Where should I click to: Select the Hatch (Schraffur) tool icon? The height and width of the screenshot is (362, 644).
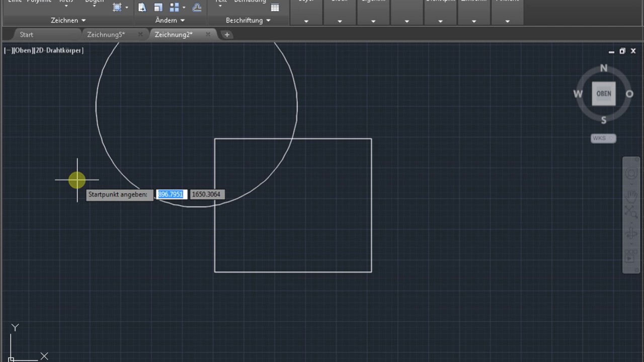point(117,7)
